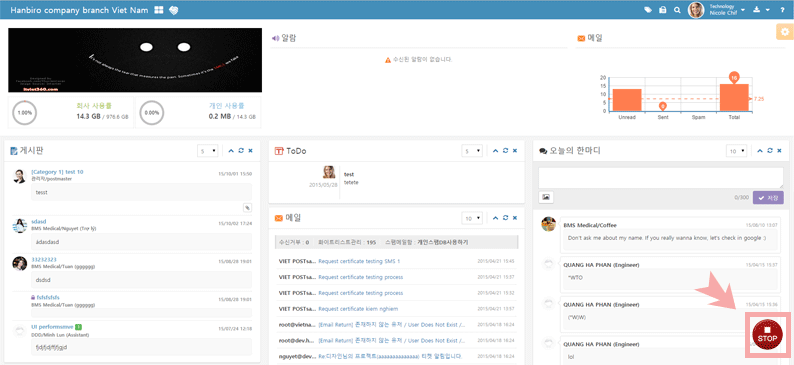
Task: Collapse the 메일 list panel with its chevron
Action: [x=495, y=218]
